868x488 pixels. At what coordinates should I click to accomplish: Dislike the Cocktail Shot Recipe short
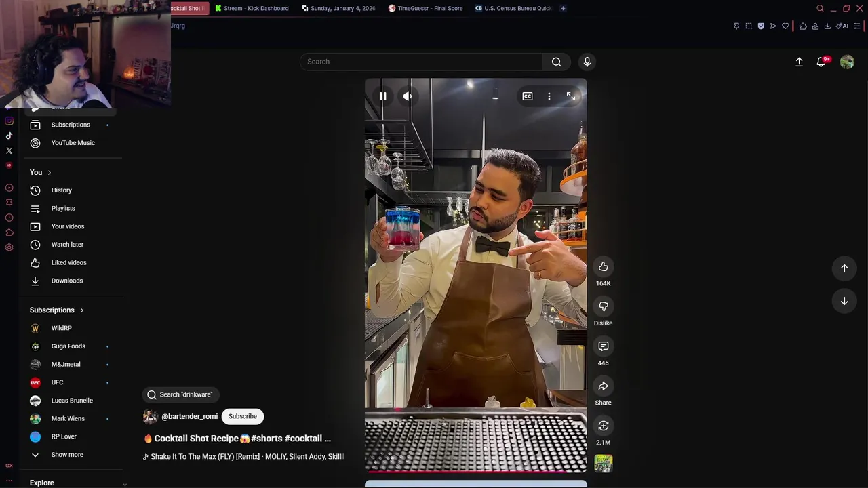[x=604, y=306]
